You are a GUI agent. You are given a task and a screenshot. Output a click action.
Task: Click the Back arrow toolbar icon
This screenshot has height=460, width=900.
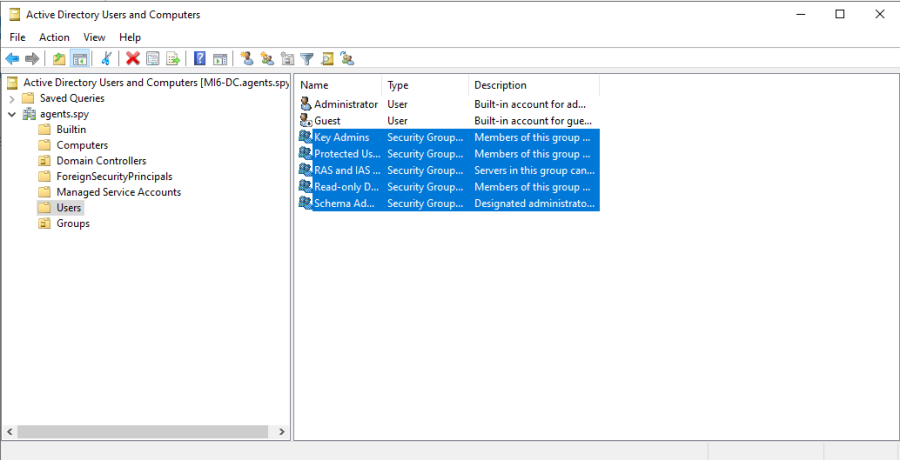pos(13,59)
